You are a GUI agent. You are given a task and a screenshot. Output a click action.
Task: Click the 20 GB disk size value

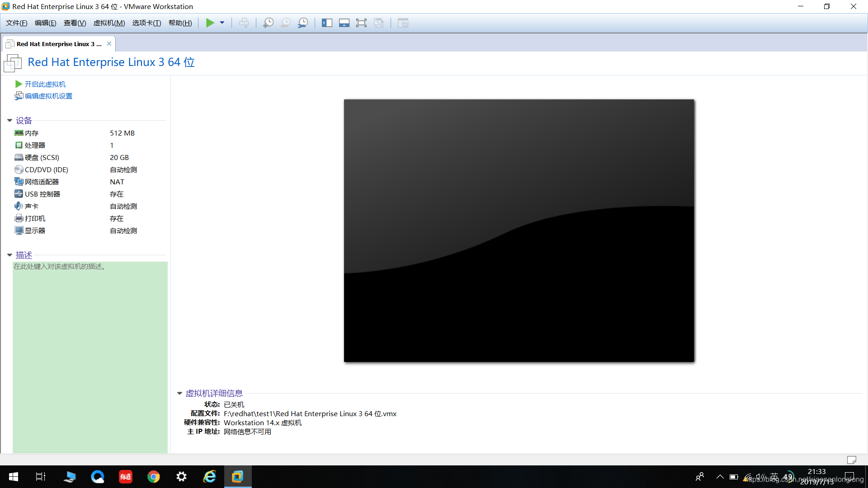(119, 157)
